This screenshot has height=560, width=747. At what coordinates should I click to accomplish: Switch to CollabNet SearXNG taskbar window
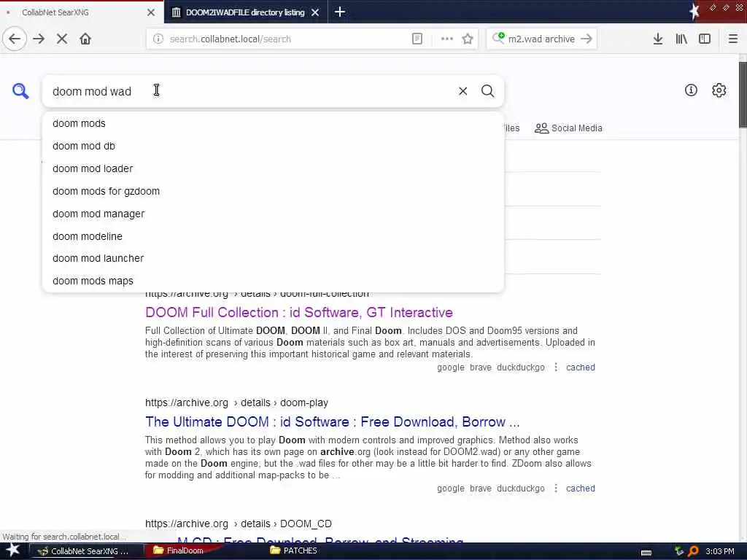(86, 551)
